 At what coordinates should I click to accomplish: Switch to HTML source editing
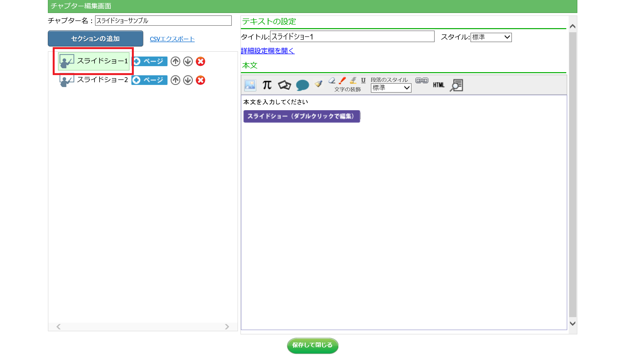point(438,85)
